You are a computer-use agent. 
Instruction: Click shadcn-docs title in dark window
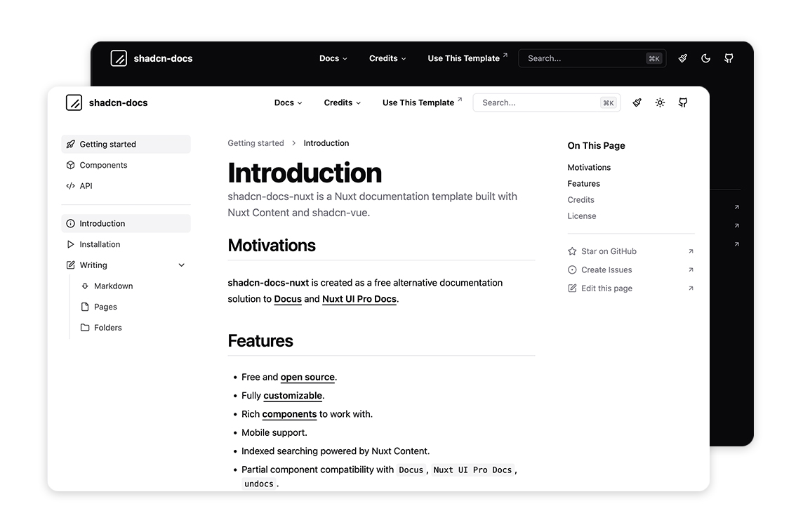point(163,58)
